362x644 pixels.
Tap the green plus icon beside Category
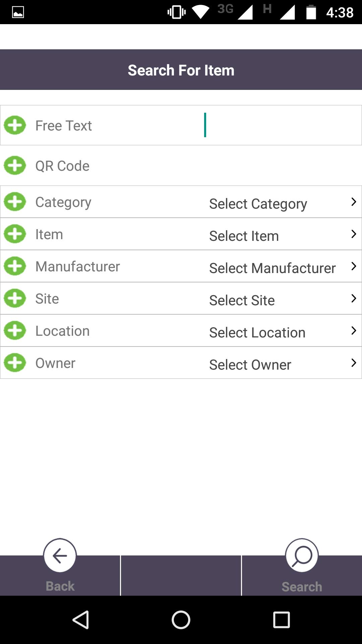[15, 202]
